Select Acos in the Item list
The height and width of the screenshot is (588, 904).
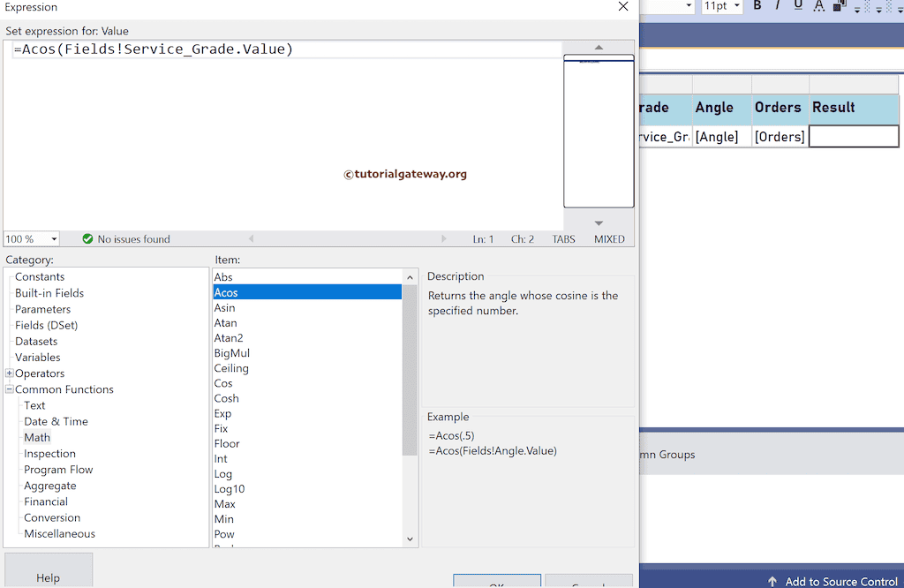click(x=308, y=292)
